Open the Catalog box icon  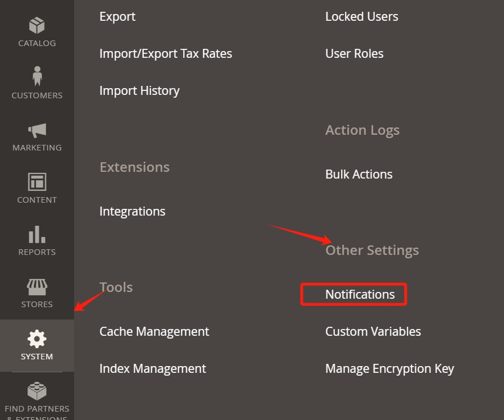[x=37, y=25]
